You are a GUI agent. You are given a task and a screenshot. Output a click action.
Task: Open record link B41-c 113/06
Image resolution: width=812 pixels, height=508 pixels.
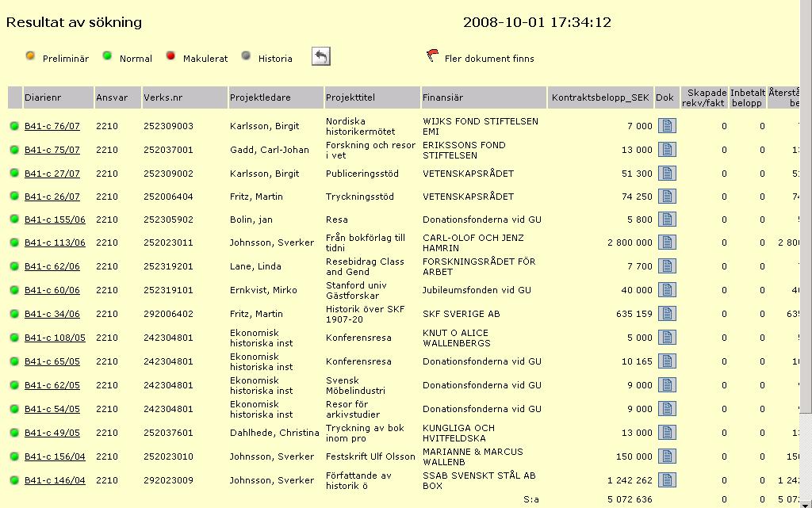pos(55,242)
